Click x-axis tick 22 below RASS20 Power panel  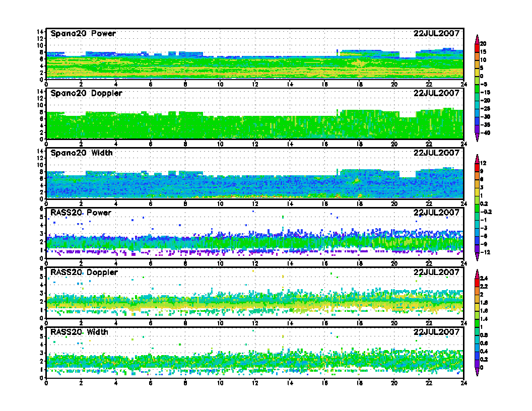click(x=429, y=263)
